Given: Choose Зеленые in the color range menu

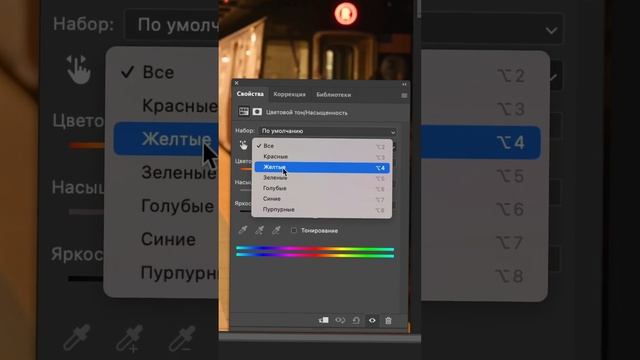Looking at the screenshot, I should pyautogui.click(x=322, y=178).
